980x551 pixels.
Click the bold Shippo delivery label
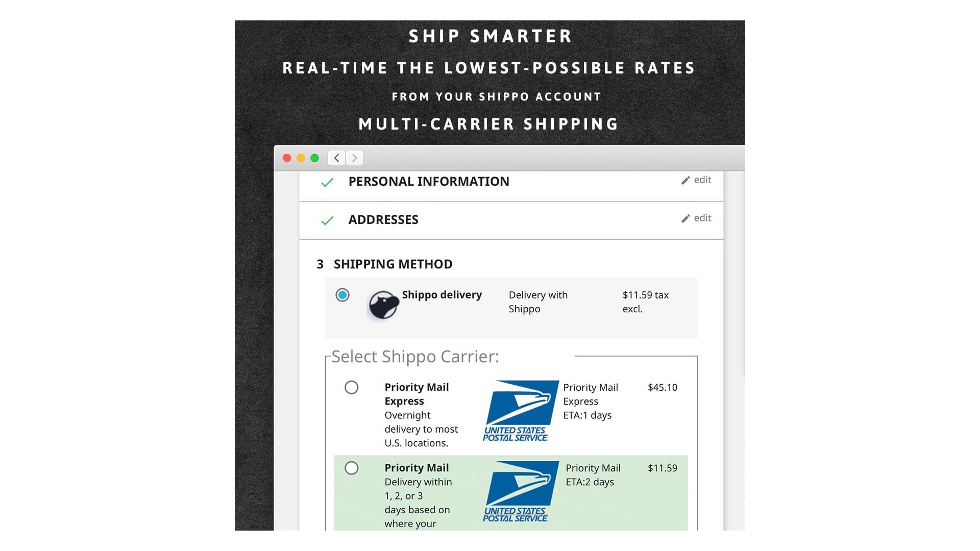[x=442, y=295]
